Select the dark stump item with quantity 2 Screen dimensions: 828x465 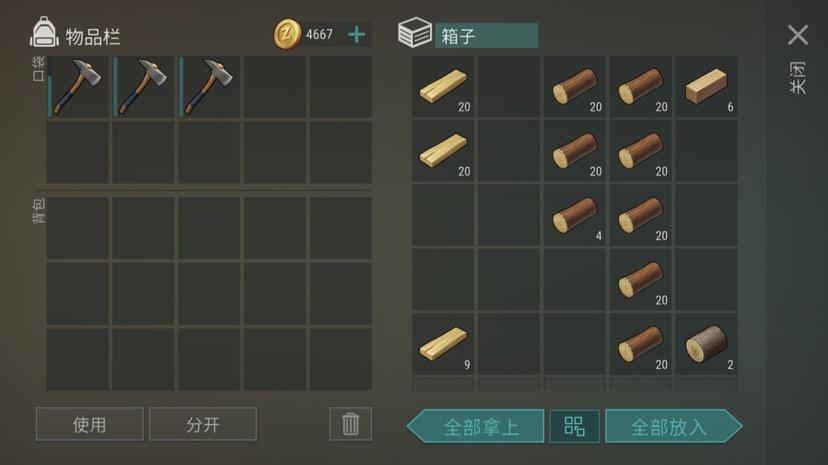(x=707, y=344)
